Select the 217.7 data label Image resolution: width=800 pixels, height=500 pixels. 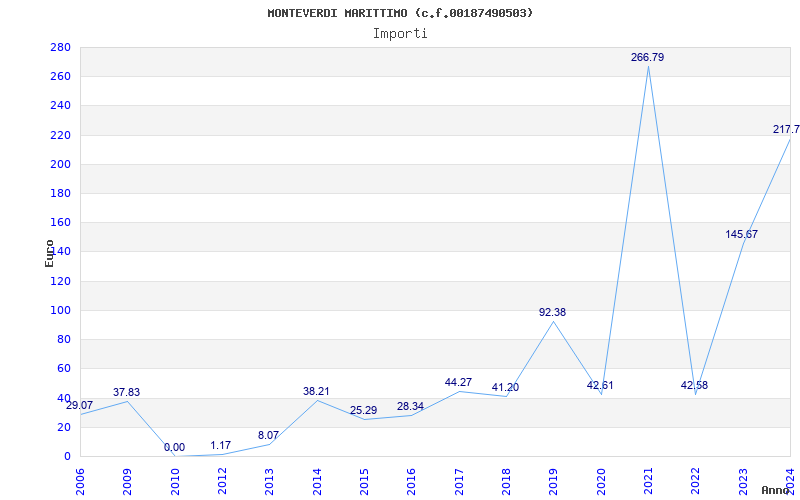click(x=786, y=130)
